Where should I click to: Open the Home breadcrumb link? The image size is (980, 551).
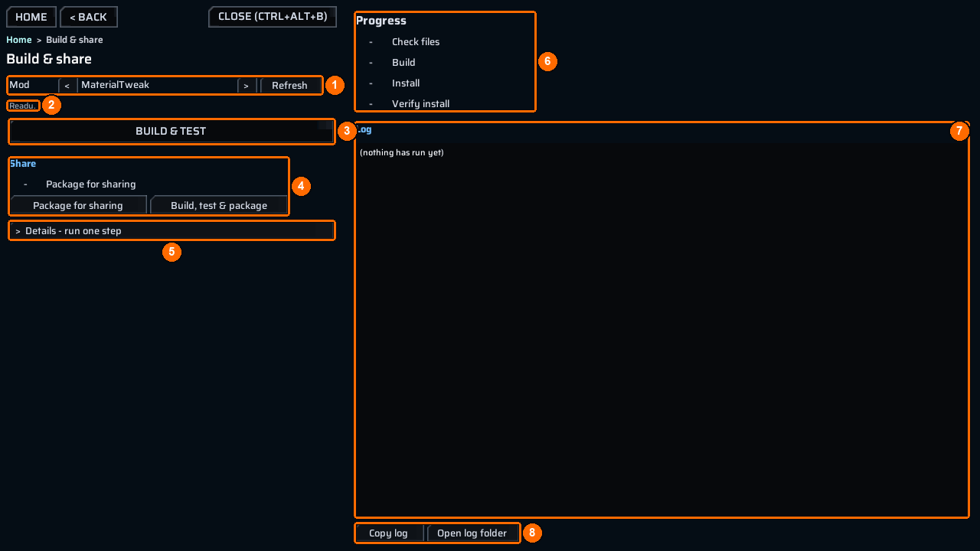coord(19,40)
